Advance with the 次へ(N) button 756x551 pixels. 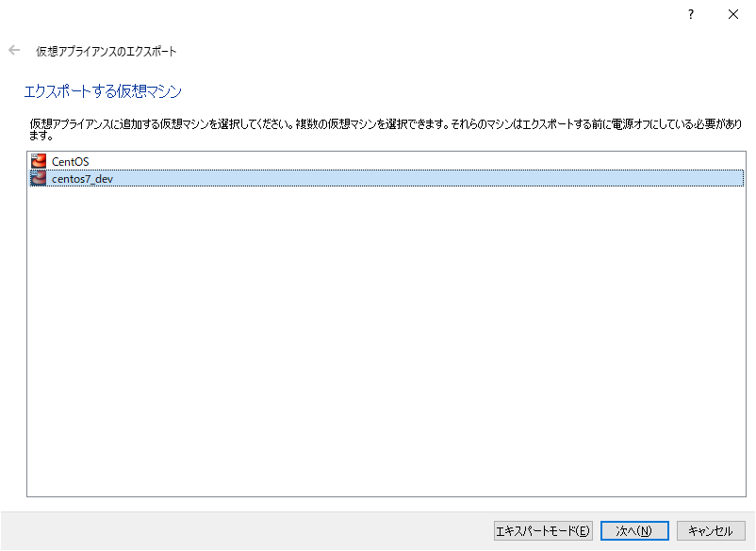633,530
